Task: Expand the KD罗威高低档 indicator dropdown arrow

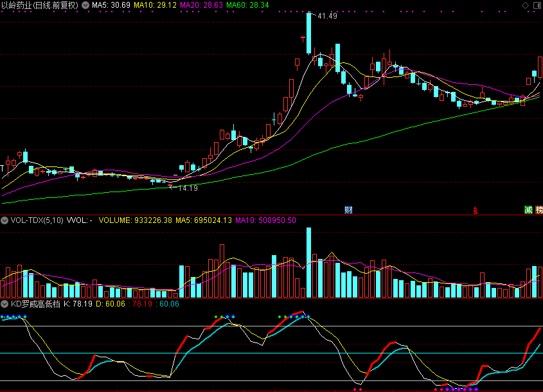Action: (x=4, y=304)
